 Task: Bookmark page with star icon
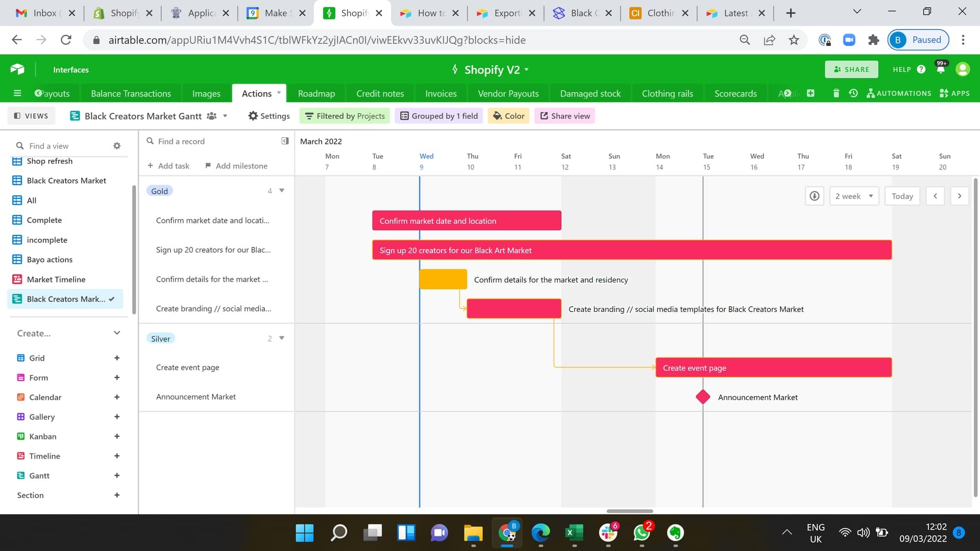pos(794,40)
